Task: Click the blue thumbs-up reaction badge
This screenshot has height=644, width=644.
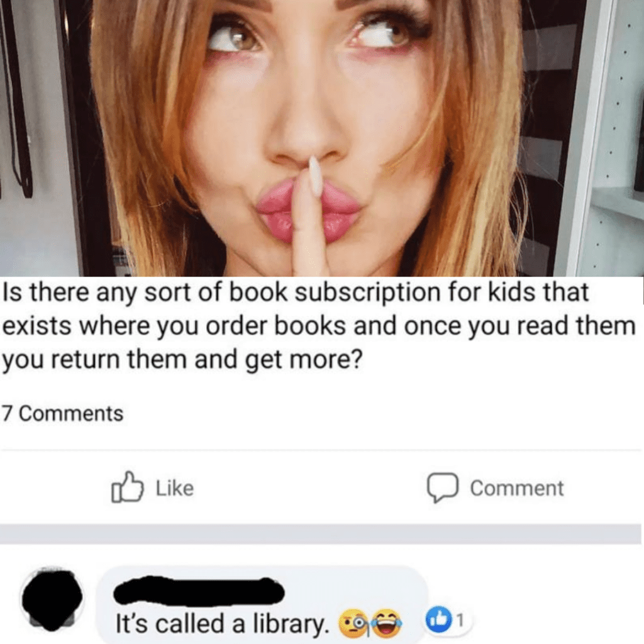Action: click(x=438, y=619)
